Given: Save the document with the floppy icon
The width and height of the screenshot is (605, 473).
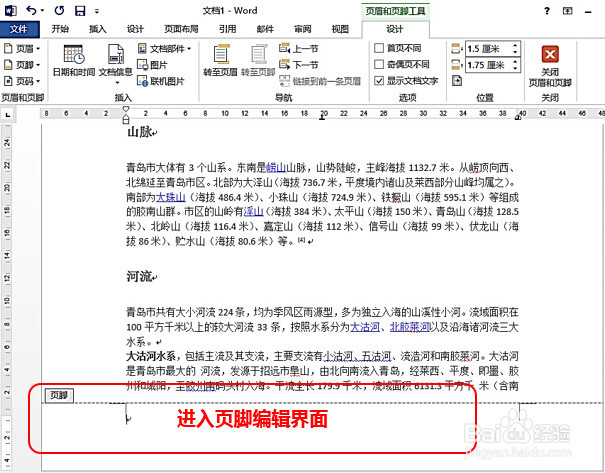Looking at the screenshot, I should 80,10.
